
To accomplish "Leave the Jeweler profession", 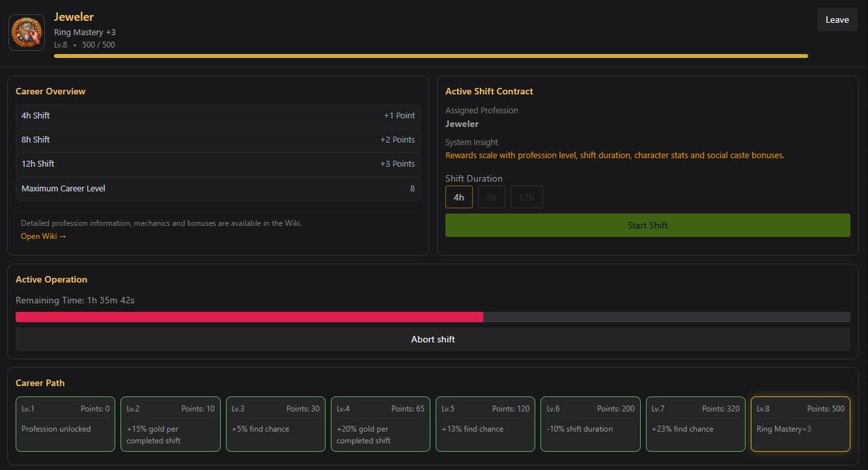I will coord(837,20).
